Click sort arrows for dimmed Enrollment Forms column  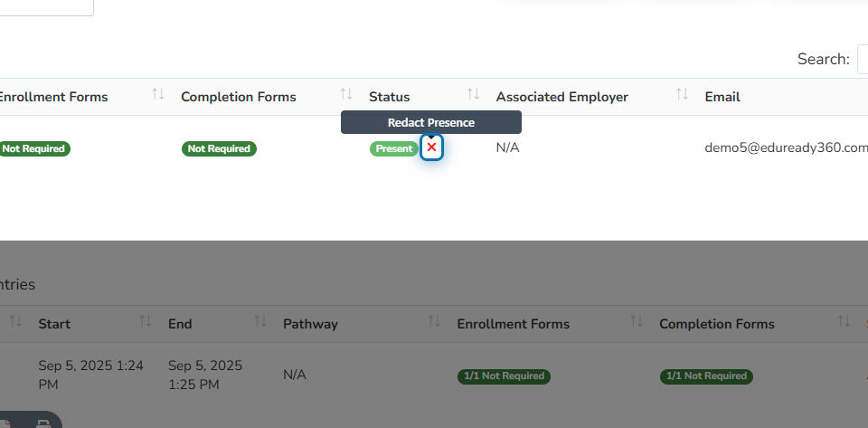click(637, 321)
